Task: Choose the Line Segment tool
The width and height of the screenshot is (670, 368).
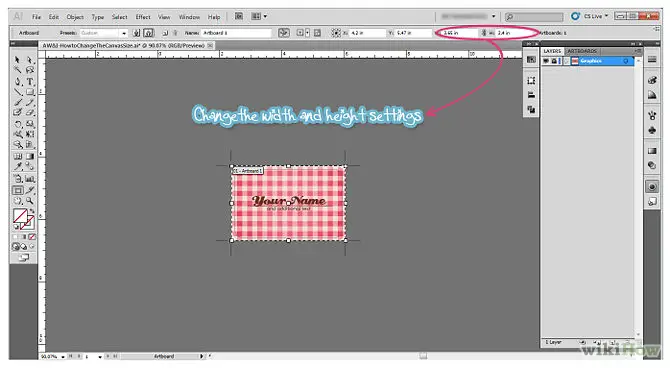Action: 18,92
